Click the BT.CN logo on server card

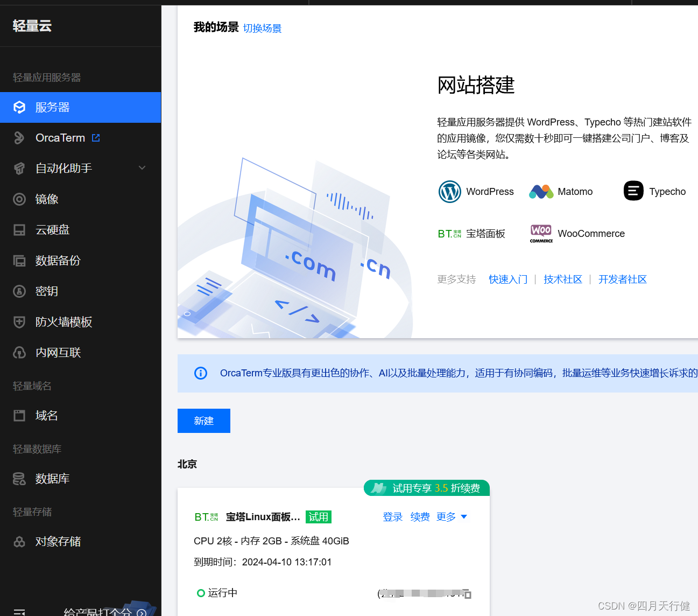pos(207,517)
